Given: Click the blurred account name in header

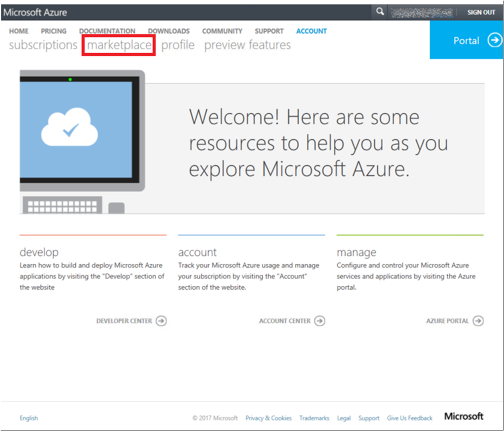Looking at the screenshot, I should coord(422,13).
